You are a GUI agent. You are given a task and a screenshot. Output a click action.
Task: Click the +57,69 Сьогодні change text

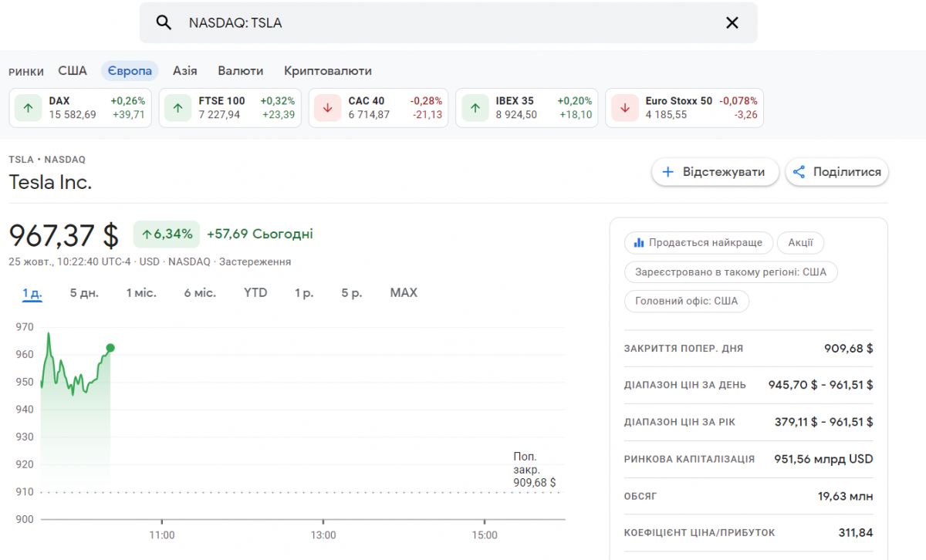[260, 234]
